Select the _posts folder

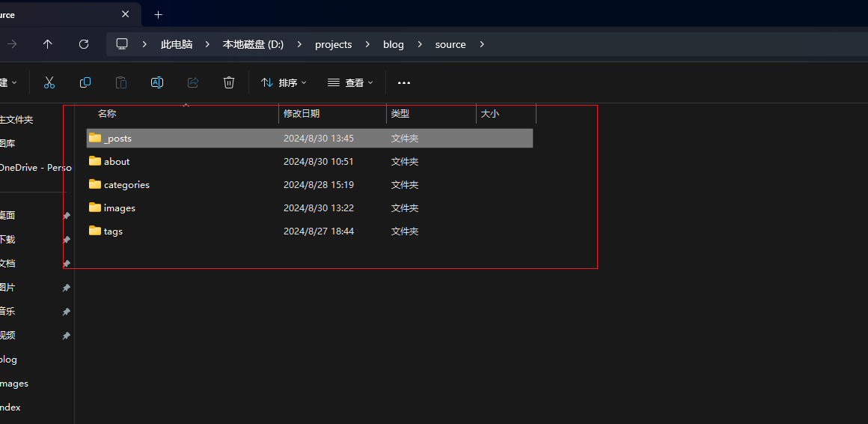coord(117,138)
